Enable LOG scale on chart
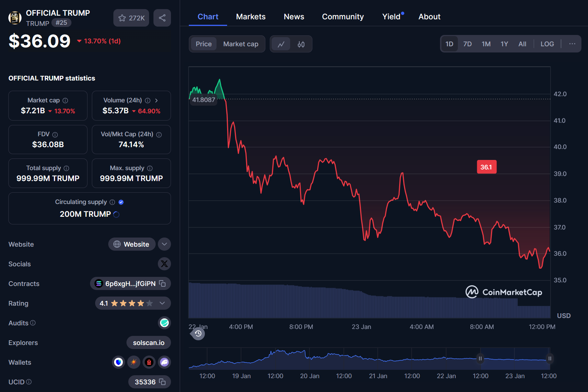588x392 pixels. [547, 44]
